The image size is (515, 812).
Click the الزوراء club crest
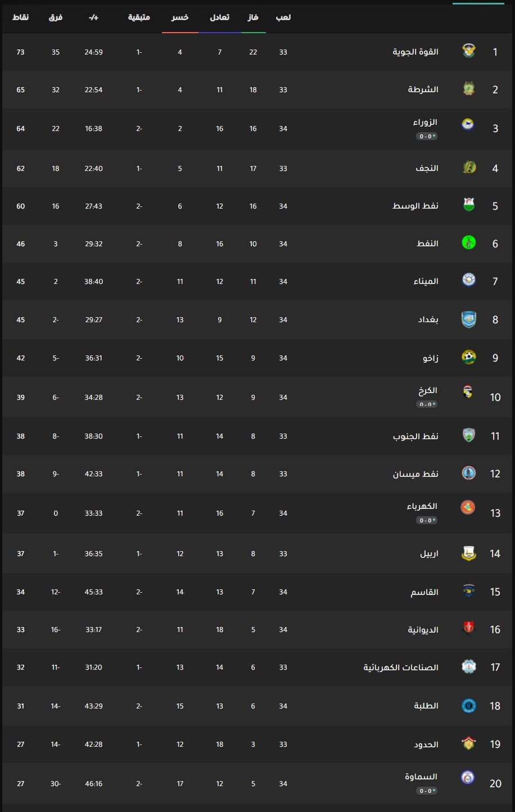click(x=468, y=124)
